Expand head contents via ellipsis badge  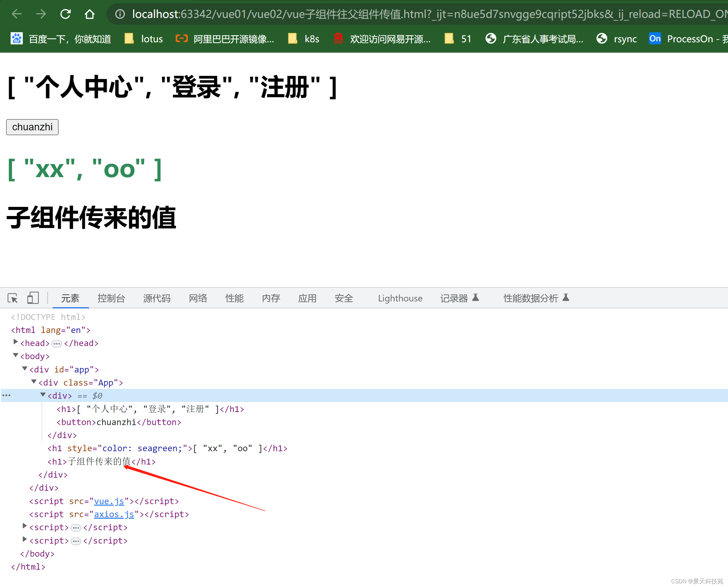[57, 344]
